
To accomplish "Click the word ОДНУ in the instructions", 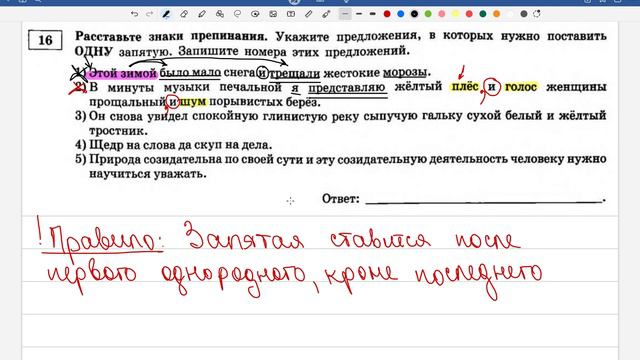I will tap(94, 51).
